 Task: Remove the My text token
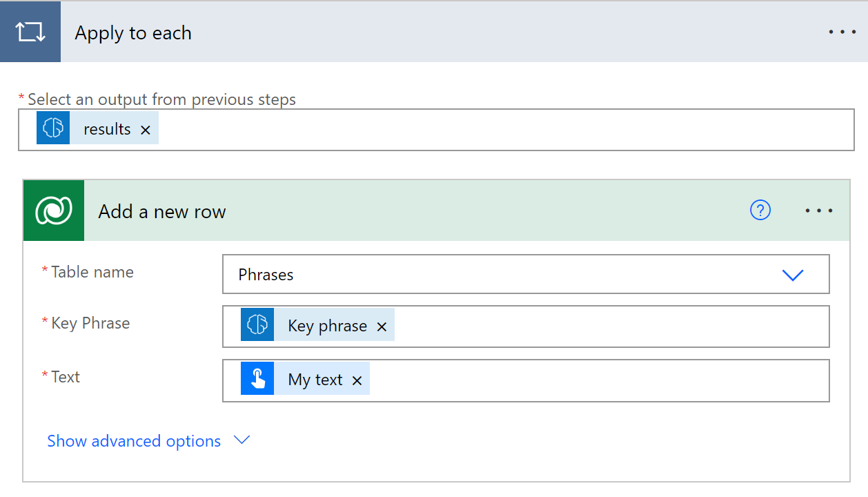(357, 380)
